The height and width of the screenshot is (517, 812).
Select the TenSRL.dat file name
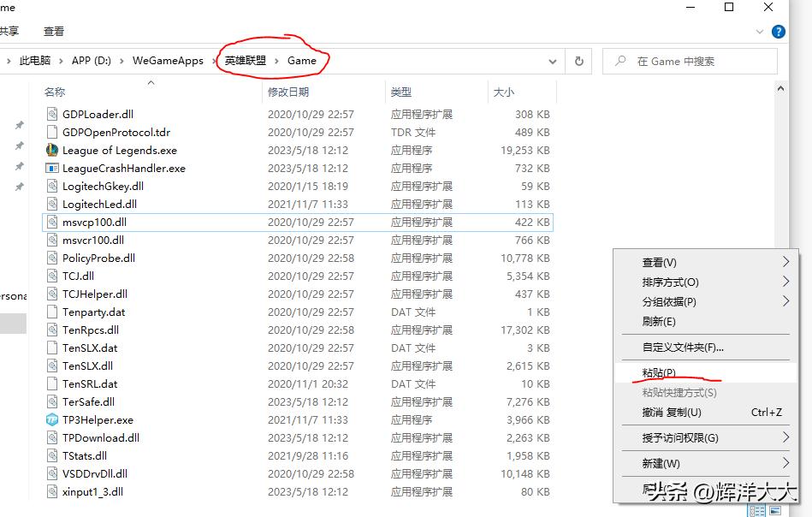(x=90, y=383)
